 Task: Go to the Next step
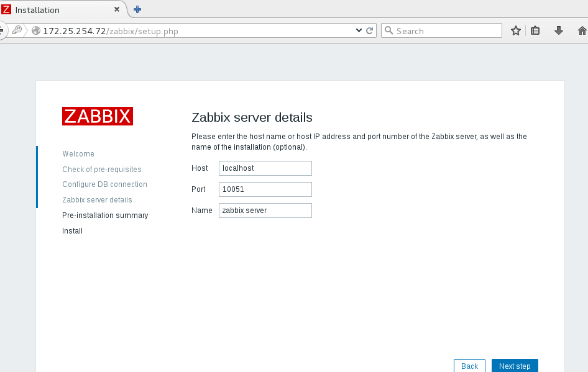pyautogui.click(x=515, y=366)
